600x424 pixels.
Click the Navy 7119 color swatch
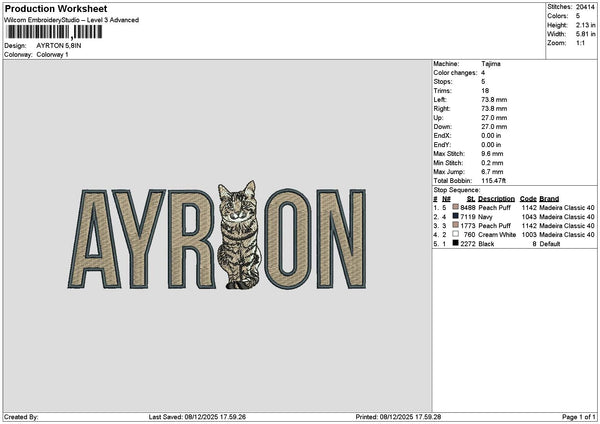pos(455,216)
